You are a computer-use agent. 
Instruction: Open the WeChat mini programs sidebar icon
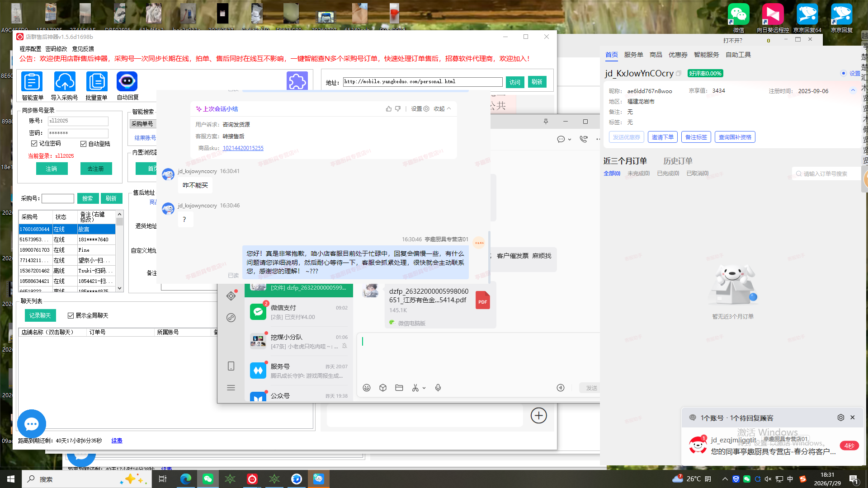pyautogui.click(x=231, y=318)
